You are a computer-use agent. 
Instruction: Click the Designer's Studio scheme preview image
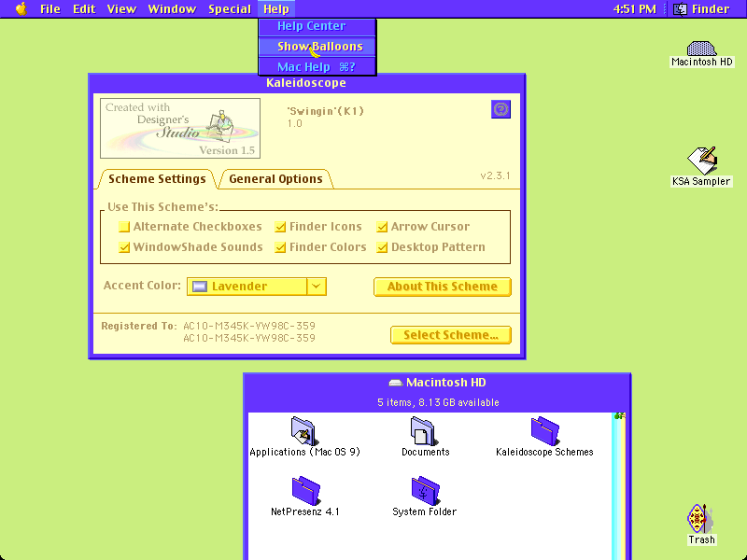(x=180, y=128)
